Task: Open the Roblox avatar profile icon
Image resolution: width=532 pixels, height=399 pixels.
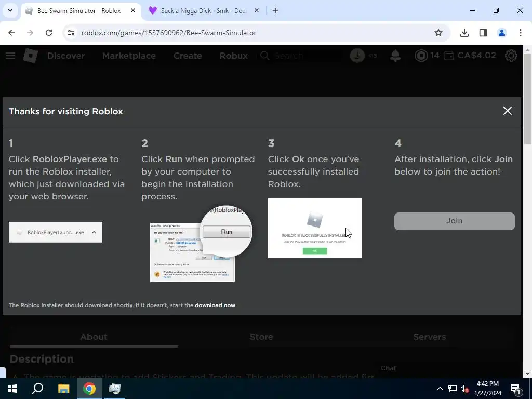Action: 357,56
